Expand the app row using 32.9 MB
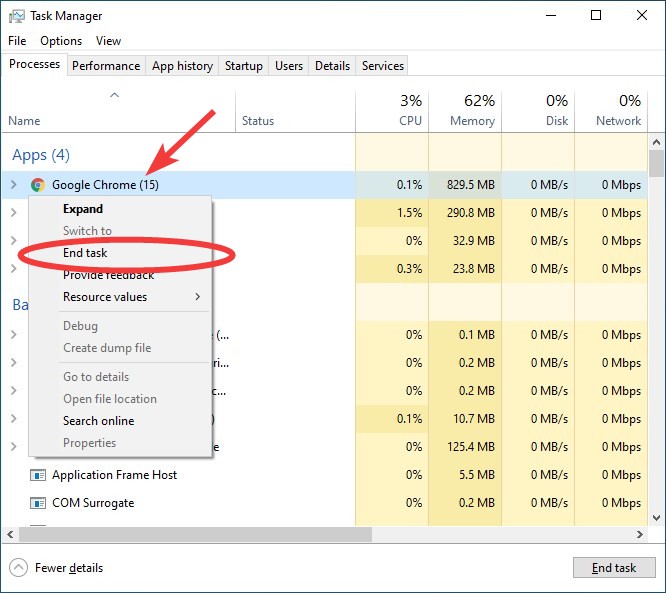 [14, 240]
